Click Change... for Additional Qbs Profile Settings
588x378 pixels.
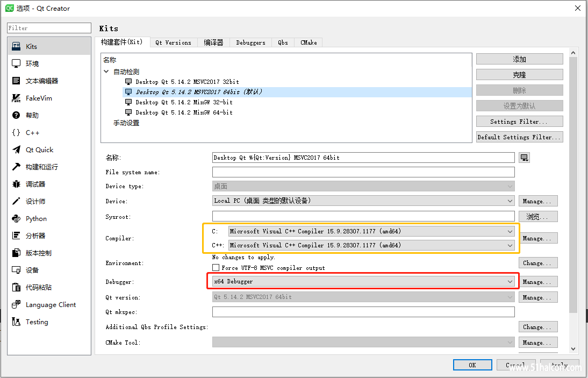(538, 326)
